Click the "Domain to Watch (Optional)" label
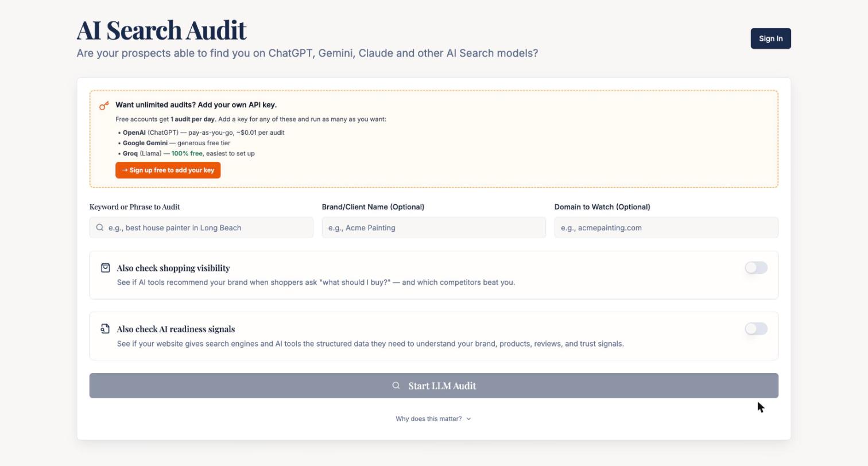Screen dimensions: 868x466 (602, 207)
